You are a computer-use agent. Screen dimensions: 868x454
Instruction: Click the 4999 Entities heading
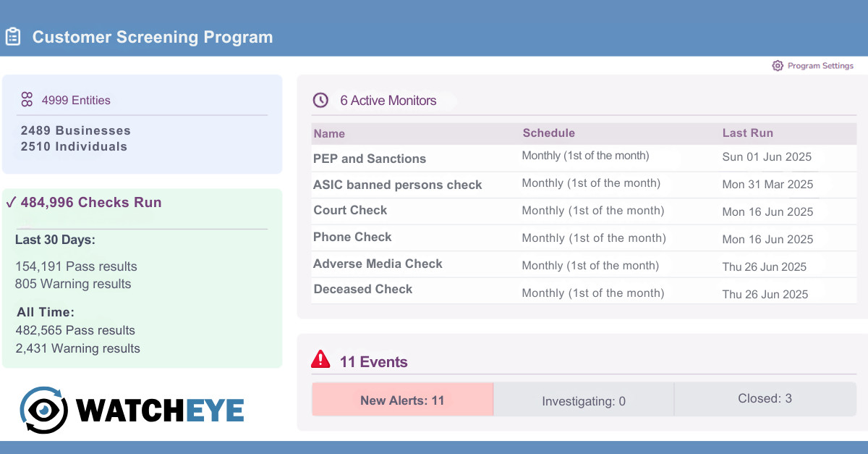coord(76,101)
